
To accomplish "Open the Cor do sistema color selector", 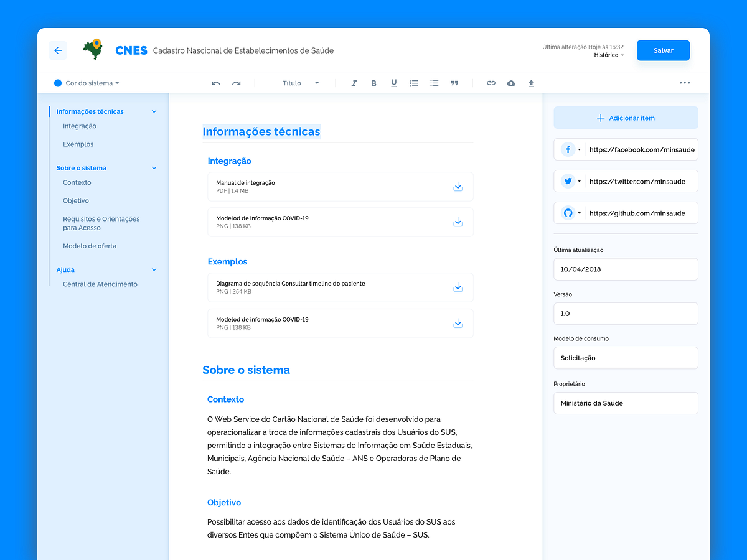I will (x=86, y=83).
